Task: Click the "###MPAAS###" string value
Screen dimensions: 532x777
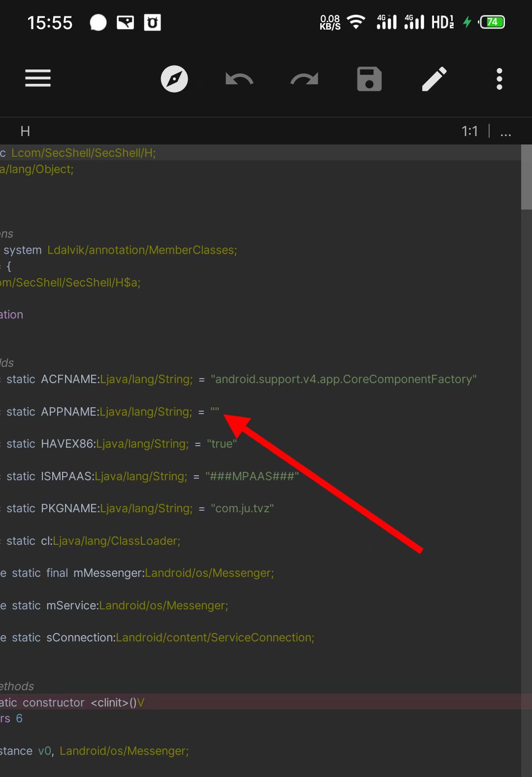Action: tap(252, 476)
